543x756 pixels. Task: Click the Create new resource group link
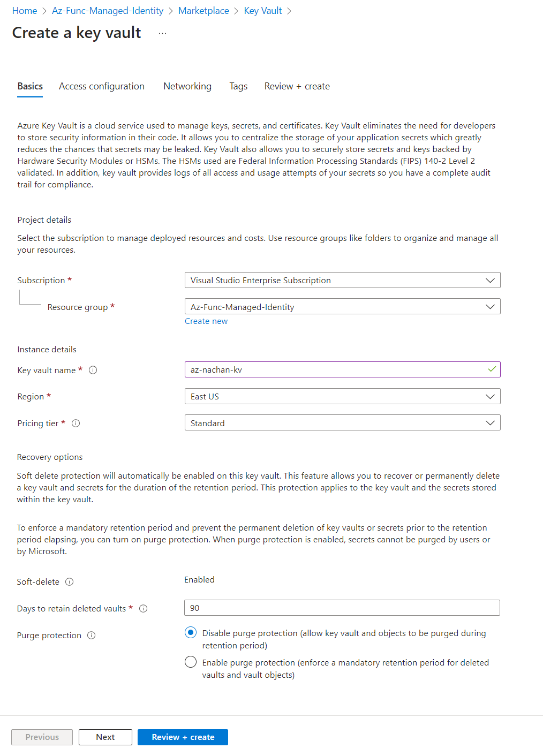click(x=206, y=321)
